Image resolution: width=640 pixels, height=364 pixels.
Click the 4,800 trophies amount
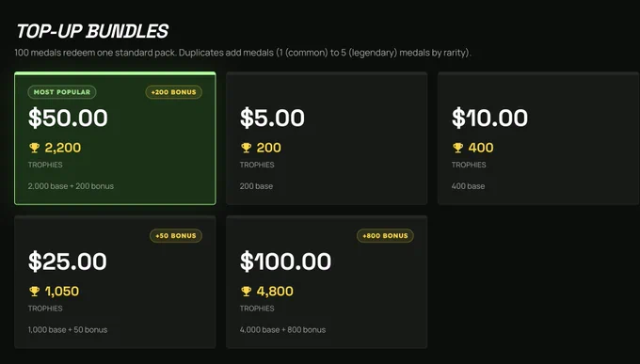(275, 292)
